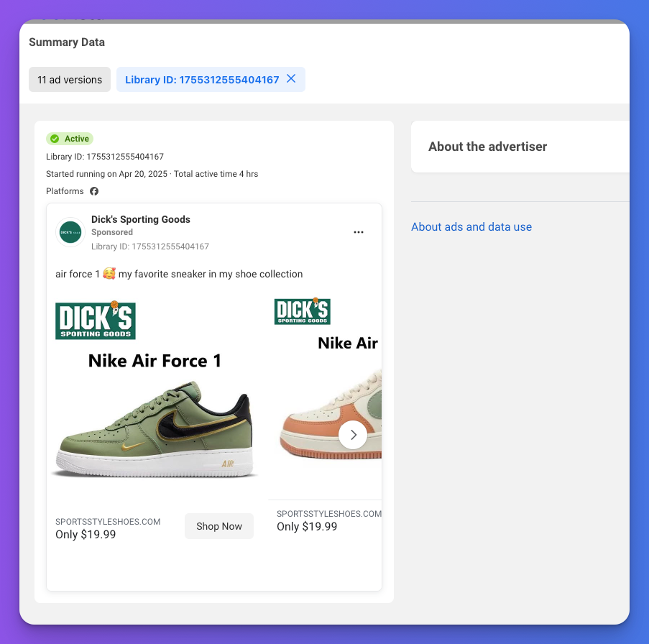Viewport: 649px width, 644px height.
Task: Click the green Active status badge
Action: coord(70,139)
